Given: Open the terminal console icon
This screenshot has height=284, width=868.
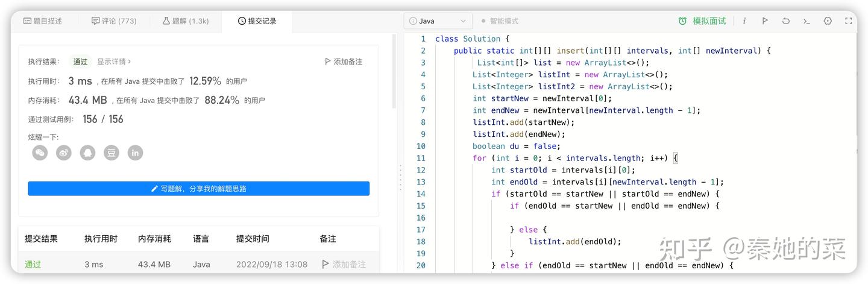Looking at the screenshot, I should (x=807, y=21).
